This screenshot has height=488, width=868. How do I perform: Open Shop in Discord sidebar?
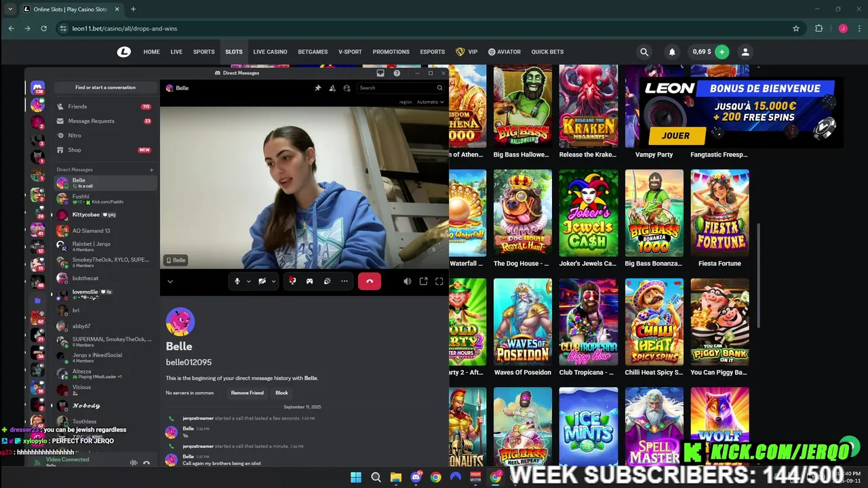pos(105,150)
